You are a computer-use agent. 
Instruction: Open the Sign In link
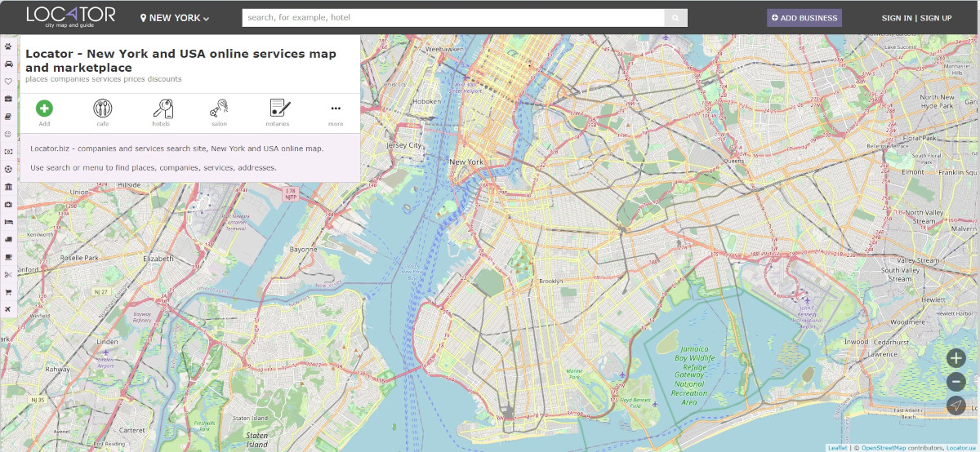pyautogui.click(x=896, y=18)
